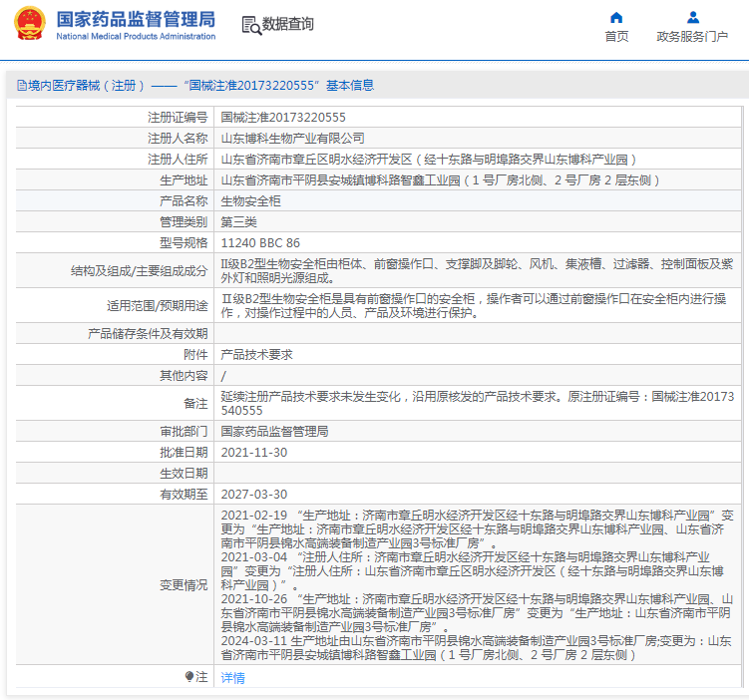This screenshot has height=700, width=749.
Task: Click the 国家药品监督管理局 site title
Action: point(135,19)
